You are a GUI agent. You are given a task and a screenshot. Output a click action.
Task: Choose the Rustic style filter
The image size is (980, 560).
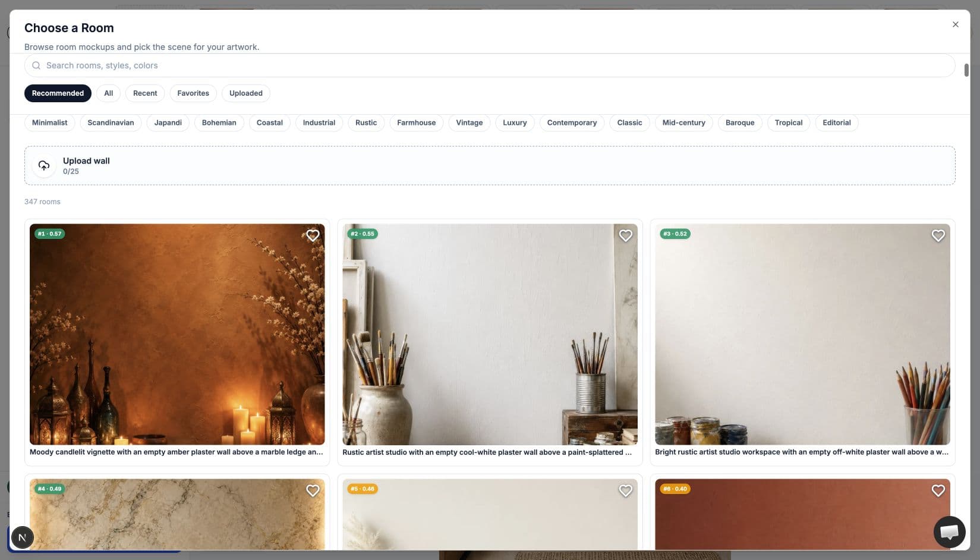[366, 123]
